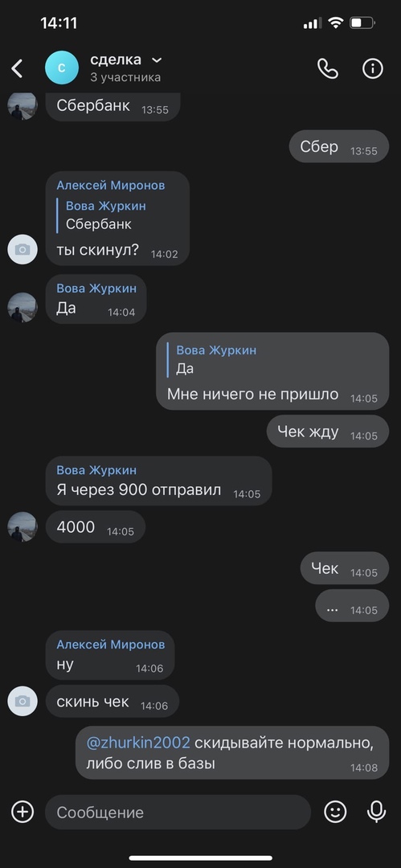Tap the camera placeholder avatar beside 'скинь чек'
Image resolution: width=401 pixels, height=868 pixels.
click(23, 702)
